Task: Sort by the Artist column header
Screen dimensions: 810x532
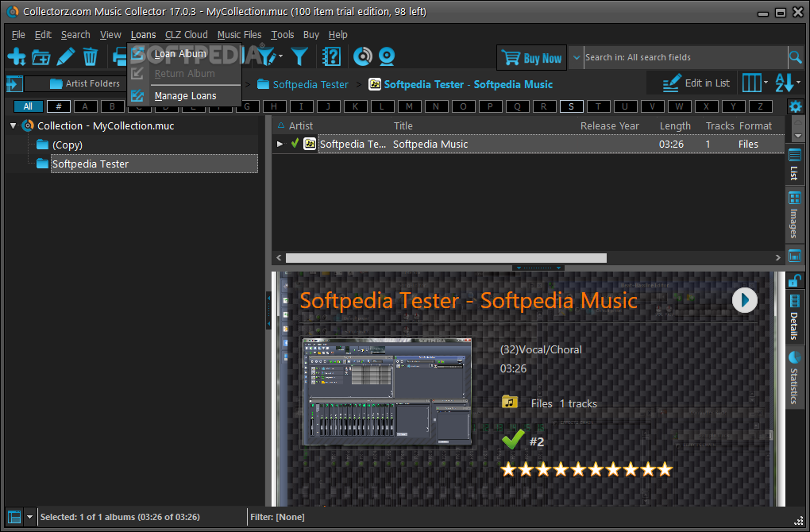Action: 301,125
